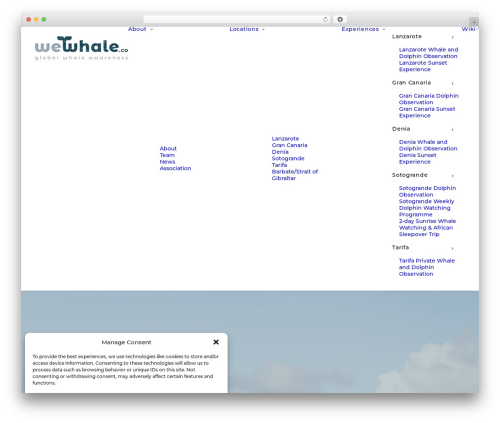Click the arrow next to Sotogrande heading

(x=453, y=175)
